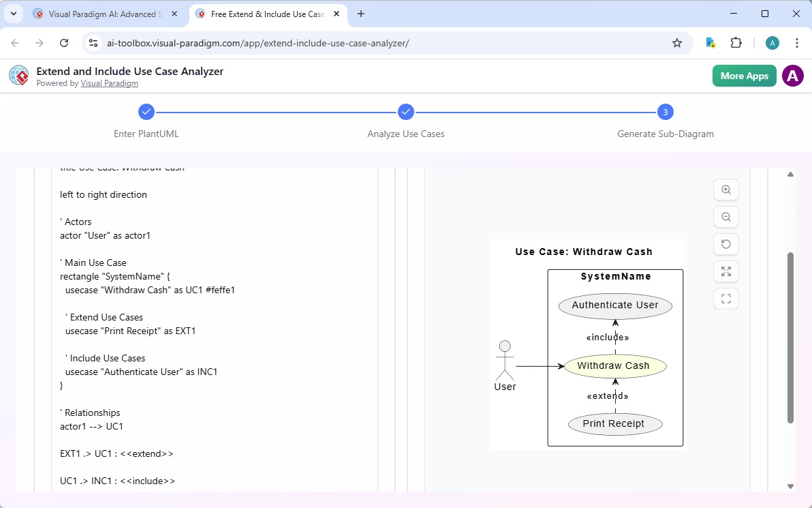Click the More Apps button
The width and height of the screenshot is (812, 508).
click(x=744, y=76)
